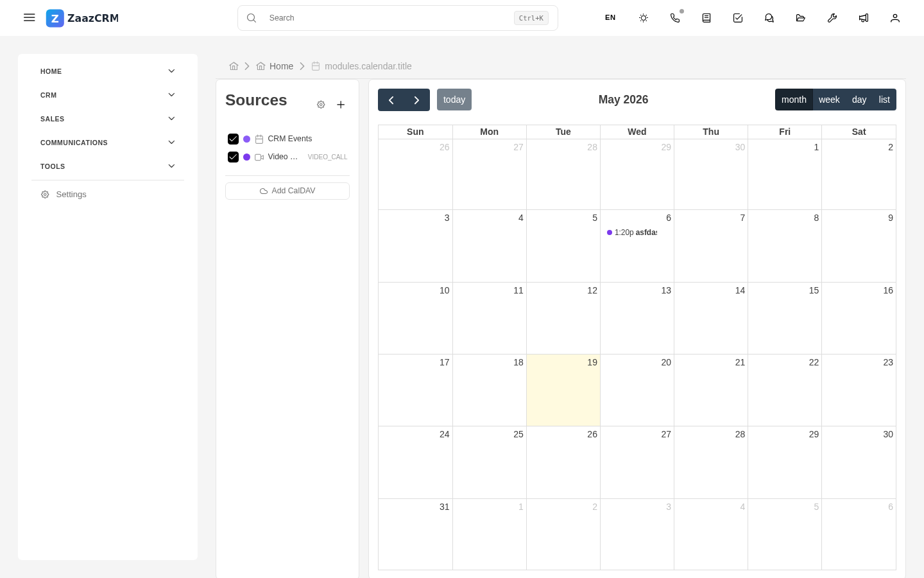The width and height of the screenshot is (924, 578).
Task: Click day number 30 on Saturday
Action: click(x=888, y=434)
